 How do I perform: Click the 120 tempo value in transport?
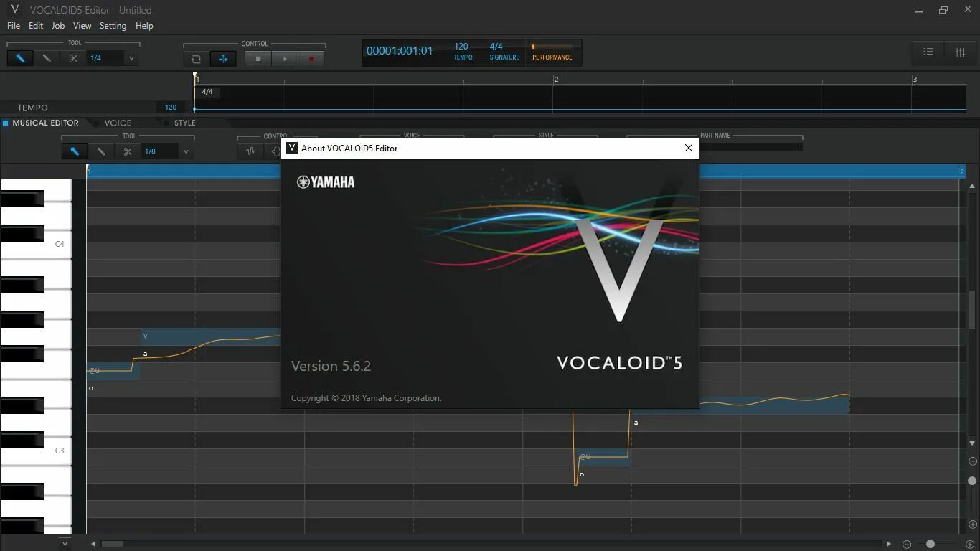point(461,47)
